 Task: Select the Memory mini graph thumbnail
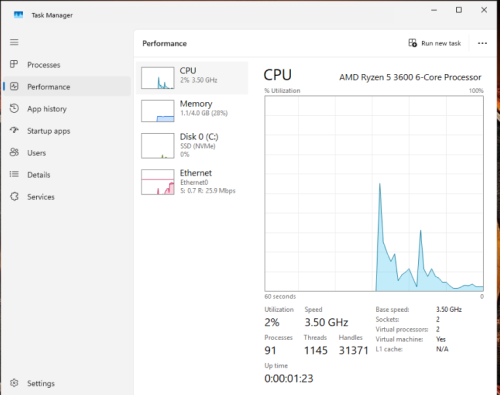tap(158, 111)
